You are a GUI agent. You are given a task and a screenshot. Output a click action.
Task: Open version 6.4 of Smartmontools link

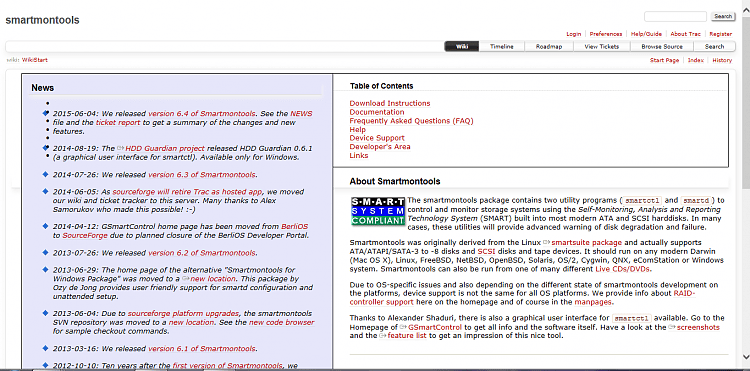coord(202,114)
